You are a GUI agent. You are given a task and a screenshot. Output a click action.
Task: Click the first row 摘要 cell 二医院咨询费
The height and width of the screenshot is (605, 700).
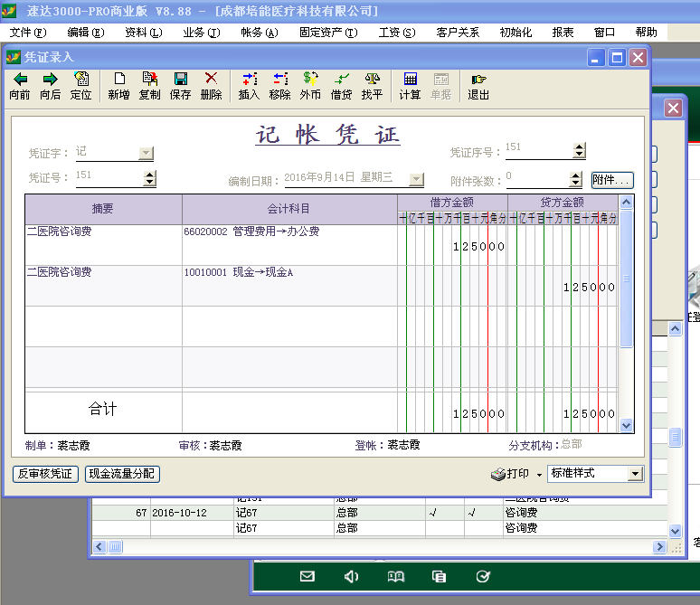pyautogui.click(x=103, y=245)
